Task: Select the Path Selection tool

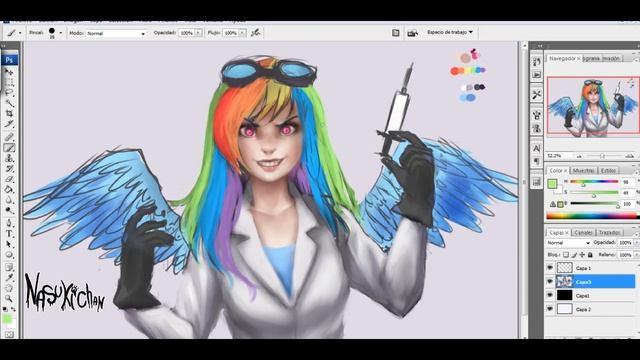Action: click(x=9, y=244)
